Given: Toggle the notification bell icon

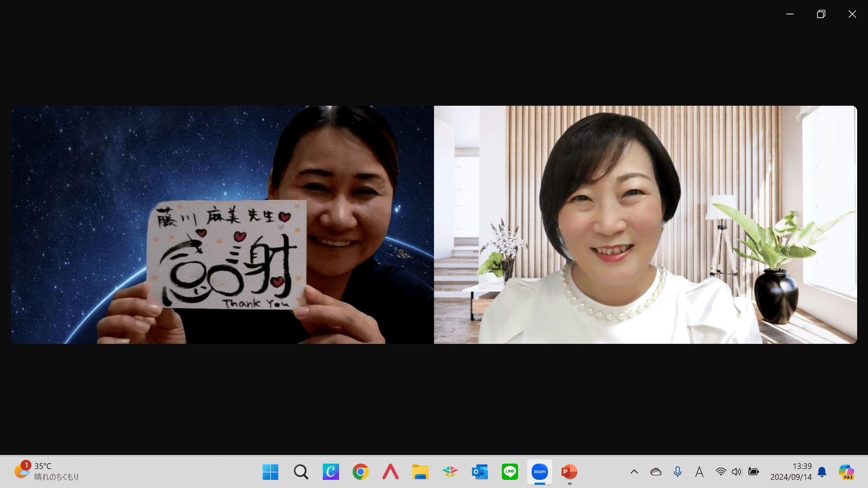Looking at the screenshot, I should point(822,472).
